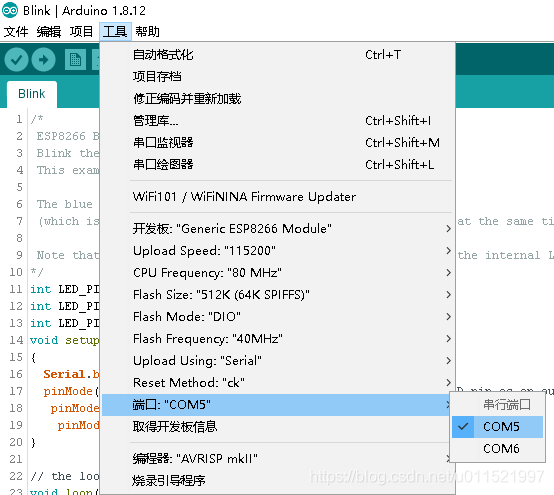
Task: Open the 文件 menu
Action: tap(16, 31)
